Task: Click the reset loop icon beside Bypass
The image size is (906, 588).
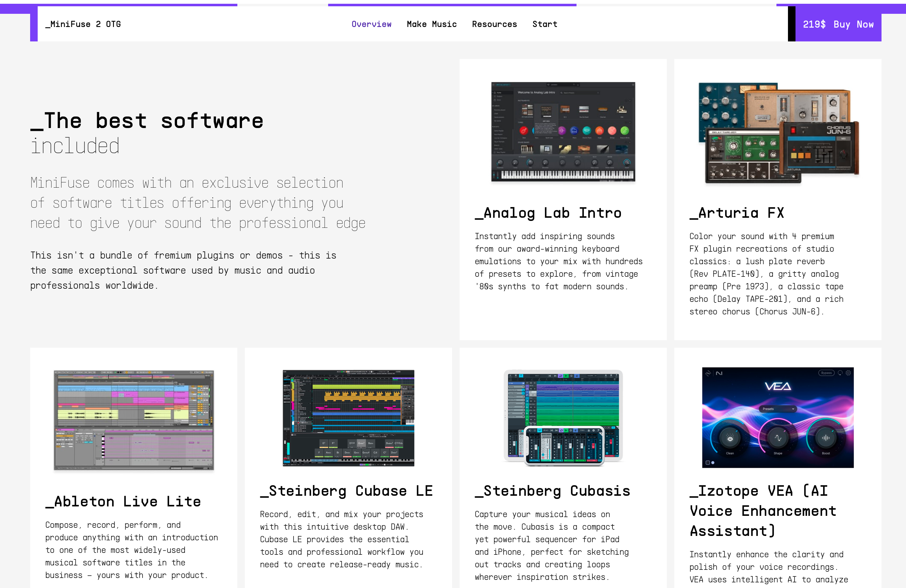Action: [840, 373]
